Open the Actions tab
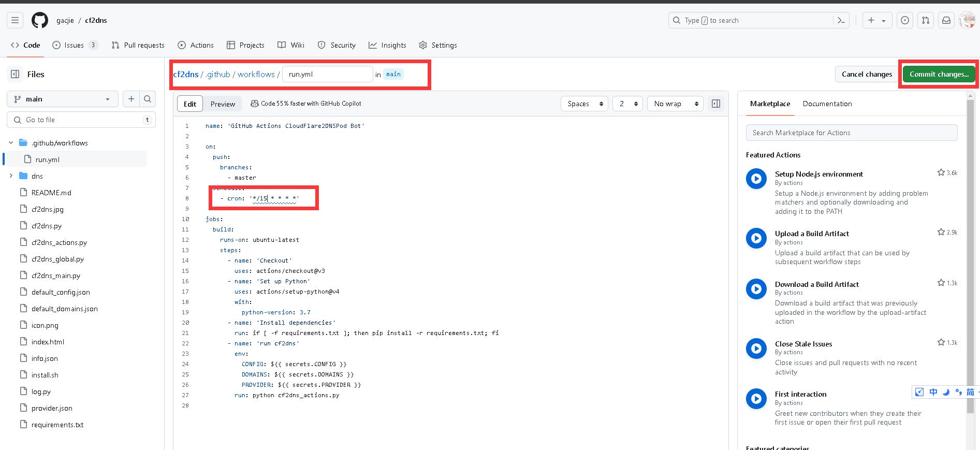 coord(196,45)
